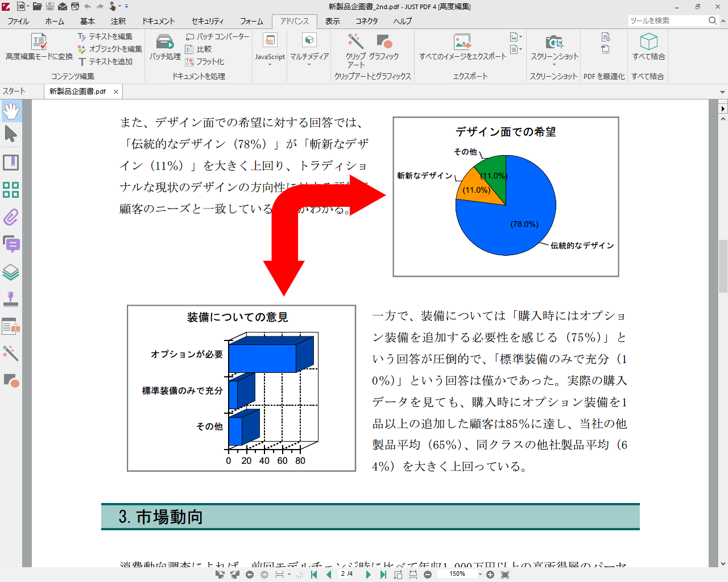Select the arrow selection tool in sidebar

click(11, 135)
